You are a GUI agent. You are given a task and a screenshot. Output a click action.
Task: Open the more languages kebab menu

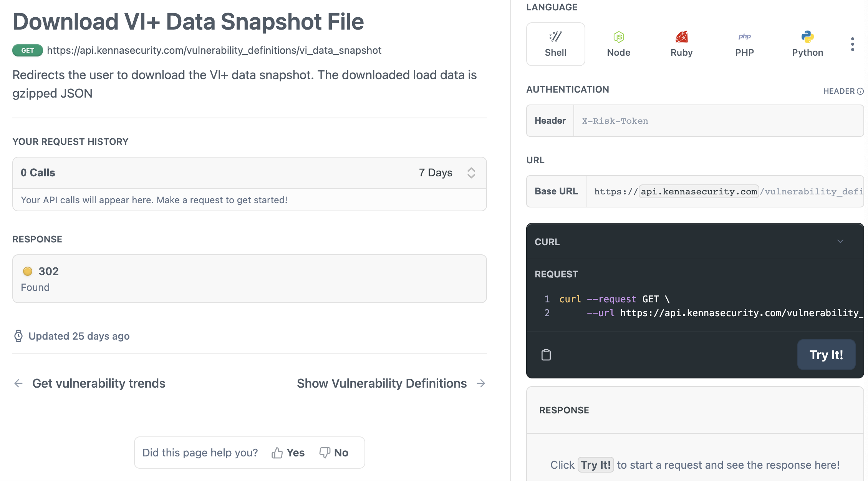click(x=852, y=44)
